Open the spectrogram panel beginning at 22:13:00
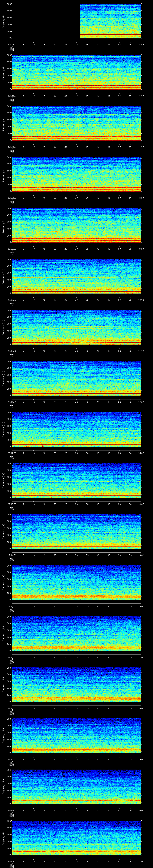 click(77, 480)
